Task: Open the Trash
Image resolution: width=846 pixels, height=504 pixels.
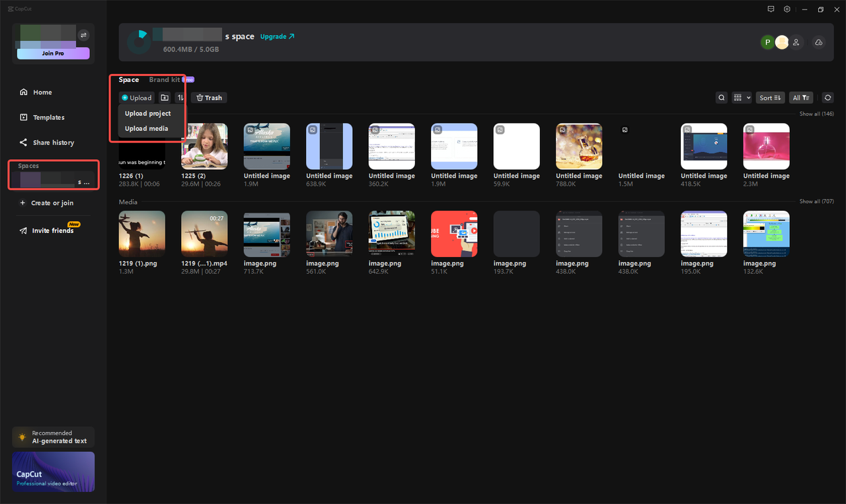Action: 208,97
